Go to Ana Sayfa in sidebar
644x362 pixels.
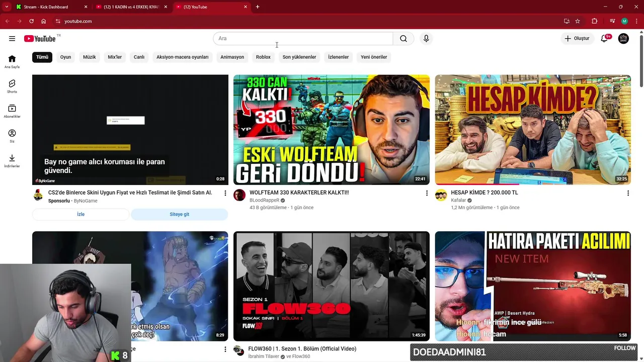pos(12,61)
